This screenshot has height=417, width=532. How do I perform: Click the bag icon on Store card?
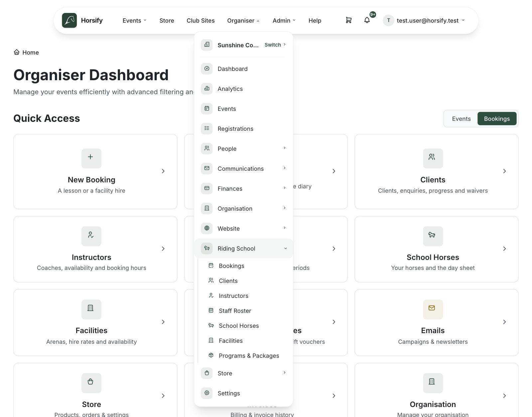point(90,382)
